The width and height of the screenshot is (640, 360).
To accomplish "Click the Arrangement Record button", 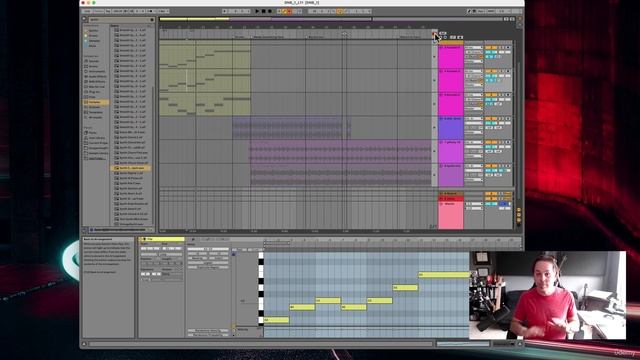I will click(269, 11).
